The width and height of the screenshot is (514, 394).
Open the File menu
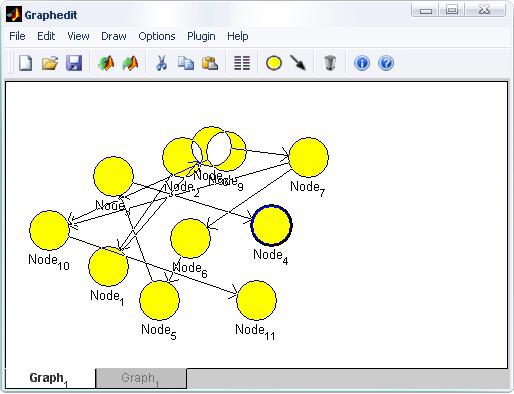click(17, 36)
